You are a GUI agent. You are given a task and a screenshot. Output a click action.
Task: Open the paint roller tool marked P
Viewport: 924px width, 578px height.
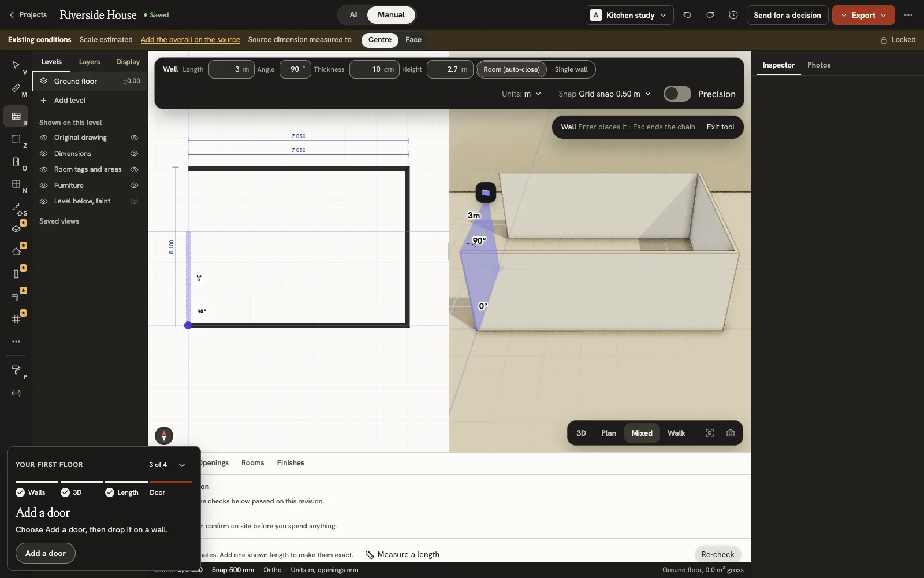coord(16,370)
